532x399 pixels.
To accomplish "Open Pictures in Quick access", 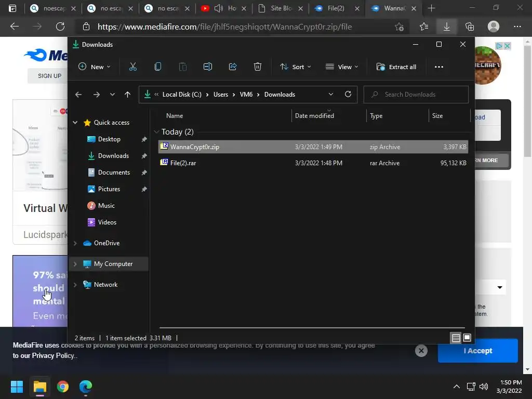I will (x=109, y=189).
